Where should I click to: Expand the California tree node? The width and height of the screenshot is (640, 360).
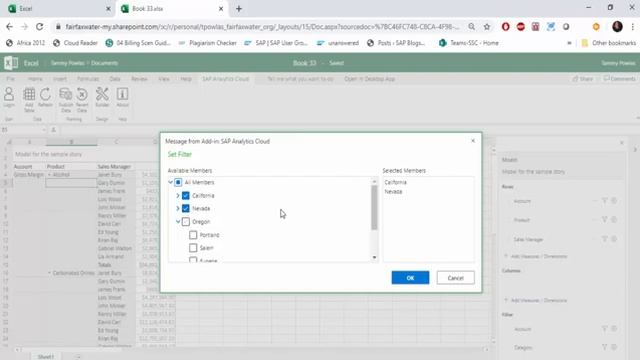click(178, 196)
